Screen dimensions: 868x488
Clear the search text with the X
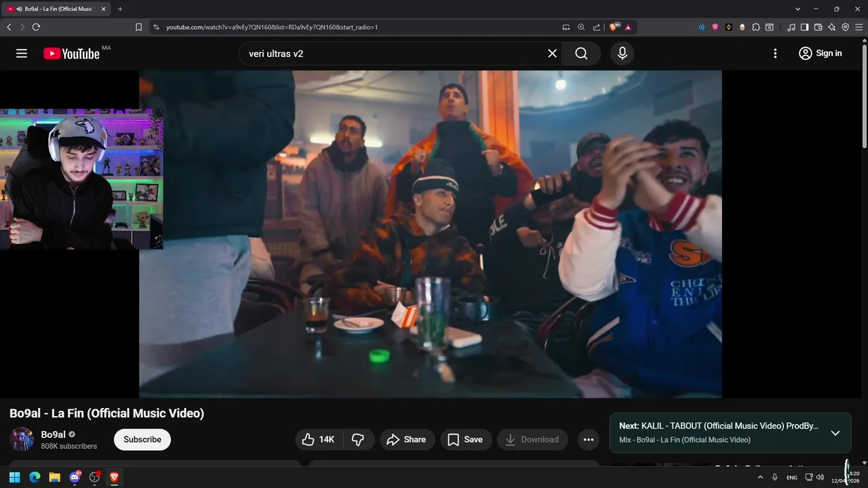552,54
